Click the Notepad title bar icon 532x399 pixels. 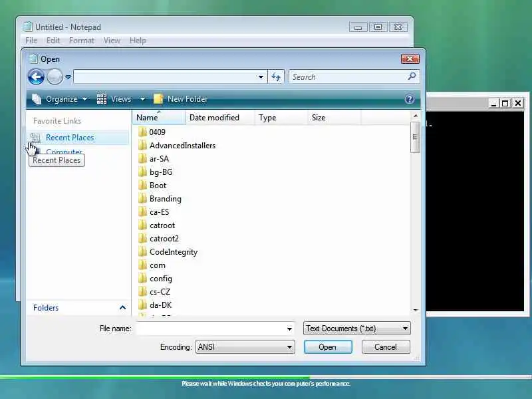[27, 27]
